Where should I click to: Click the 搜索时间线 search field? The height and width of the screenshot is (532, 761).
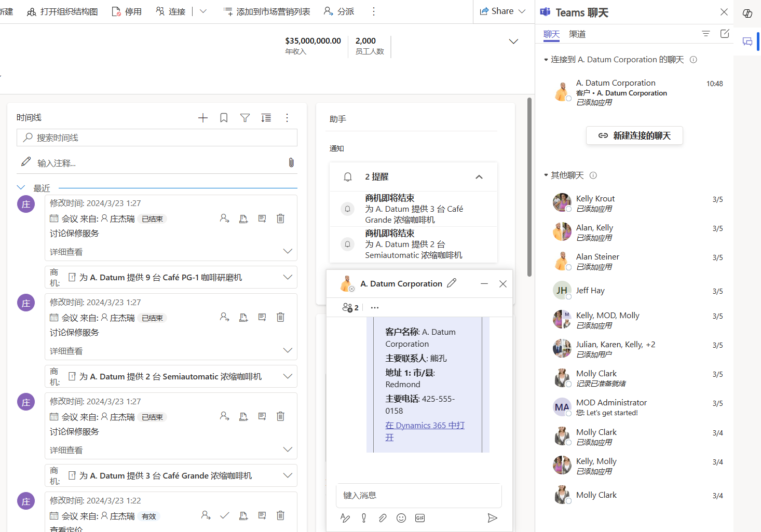(157, 138)
